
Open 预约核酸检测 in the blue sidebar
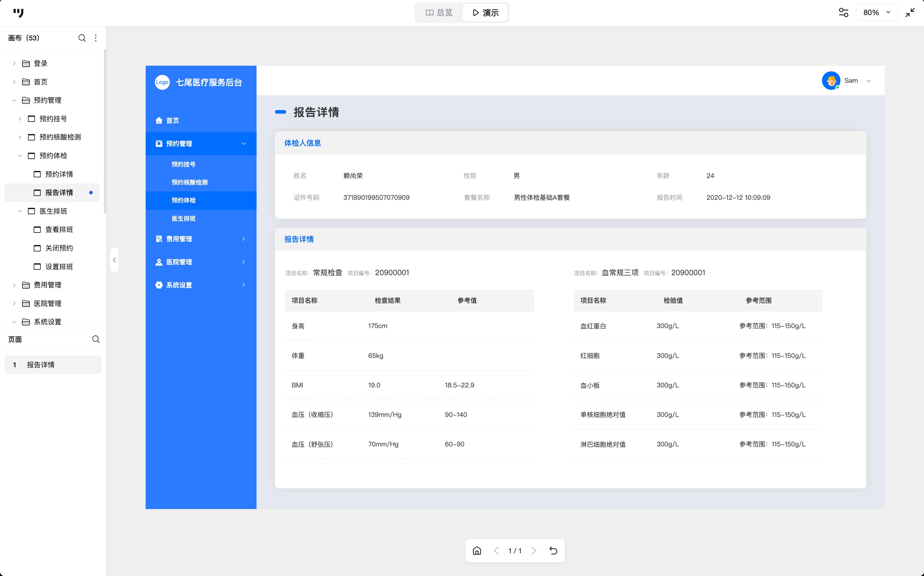tap(189, 182)
